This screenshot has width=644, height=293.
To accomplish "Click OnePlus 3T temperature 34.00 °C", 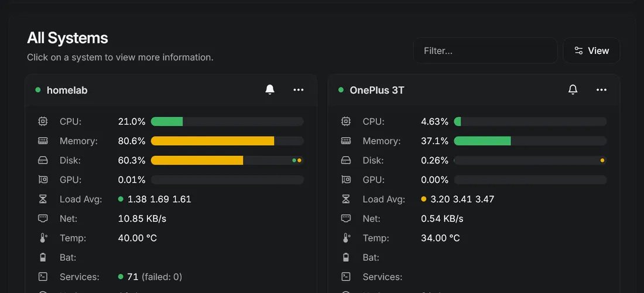I will tap(440, 238).
